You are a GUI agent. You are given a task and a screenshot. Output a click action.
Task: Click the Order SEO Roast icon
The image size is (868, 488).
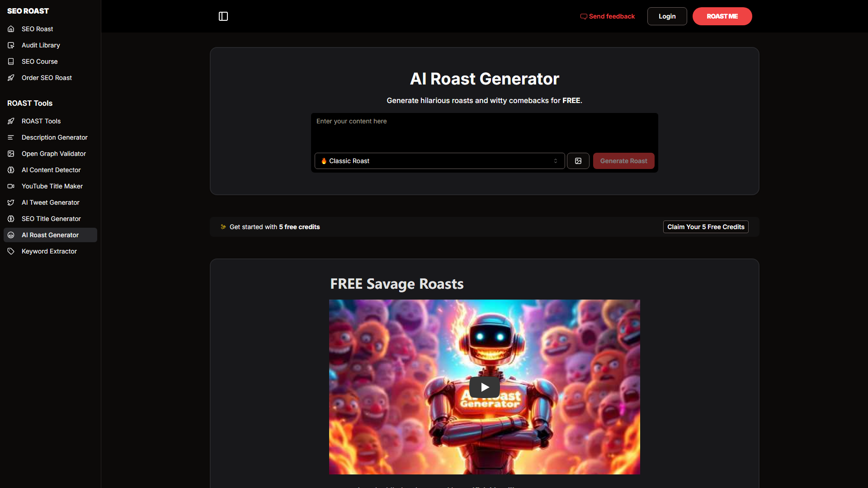tap(11, 77)
